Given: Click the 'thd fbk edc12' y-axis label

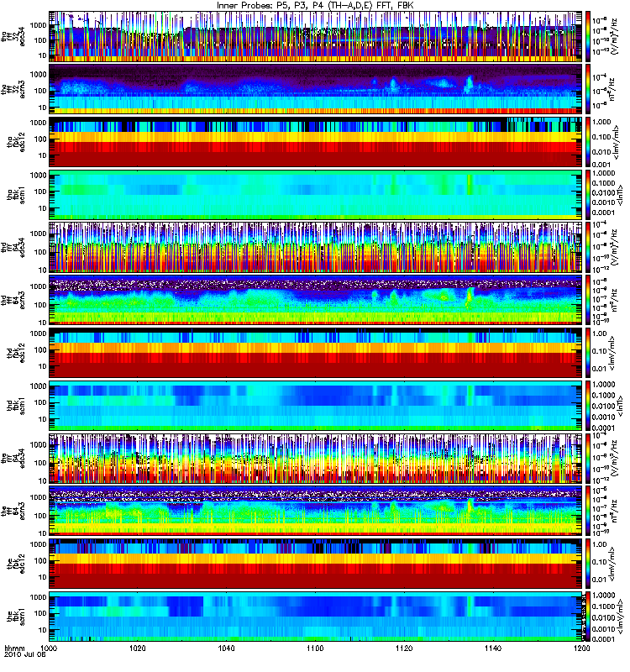Looking at the screenshot, I should [x=16, y=353].
